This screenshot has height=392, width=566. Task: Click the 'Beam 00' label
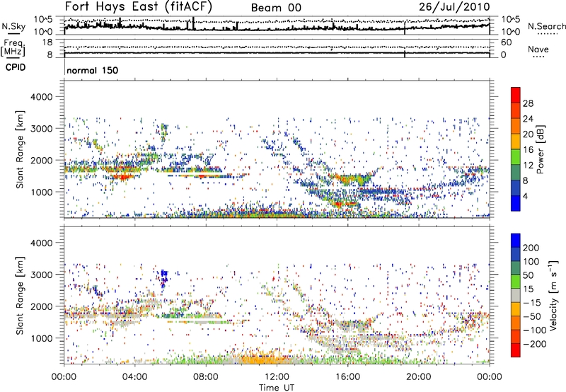click(x=276, y=8)
